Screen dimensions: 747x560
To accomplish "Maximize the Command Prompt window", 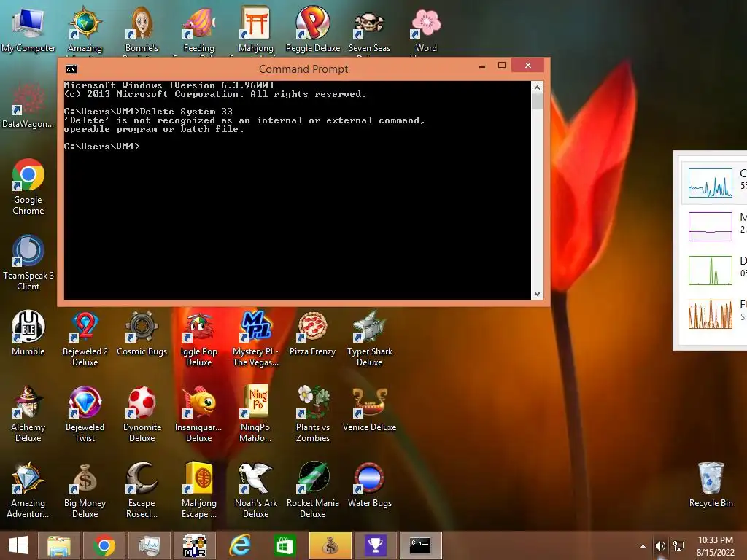I will (502, 65).
